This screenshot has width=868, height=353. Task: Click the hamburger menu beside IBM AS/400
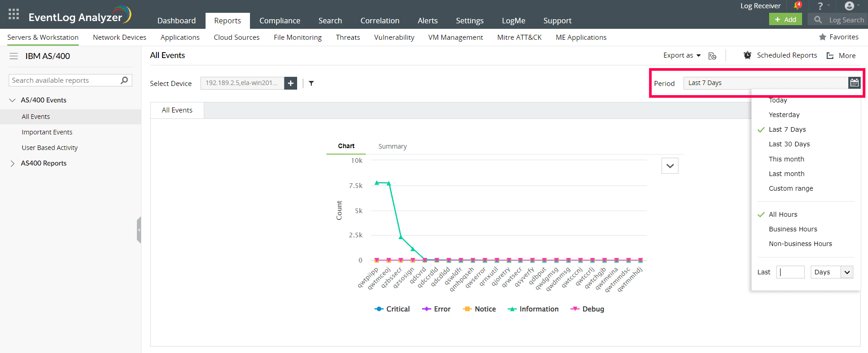14,56
